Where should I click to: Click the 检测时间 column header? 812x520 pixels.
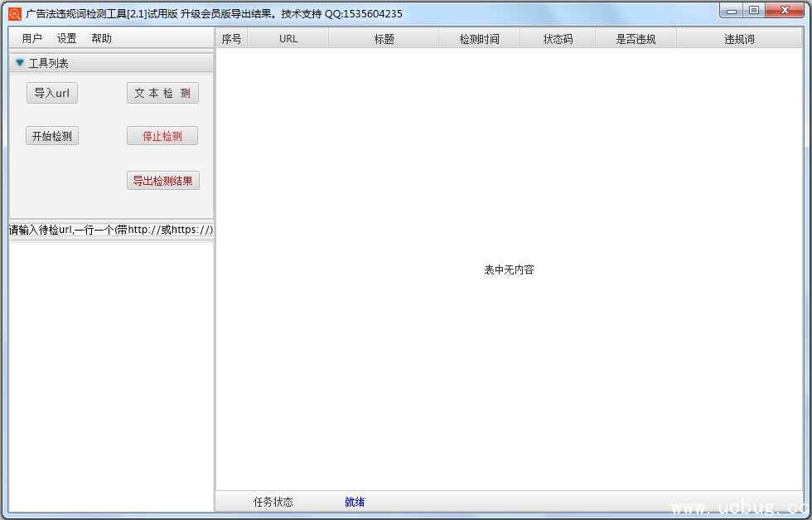pos(480,39)
